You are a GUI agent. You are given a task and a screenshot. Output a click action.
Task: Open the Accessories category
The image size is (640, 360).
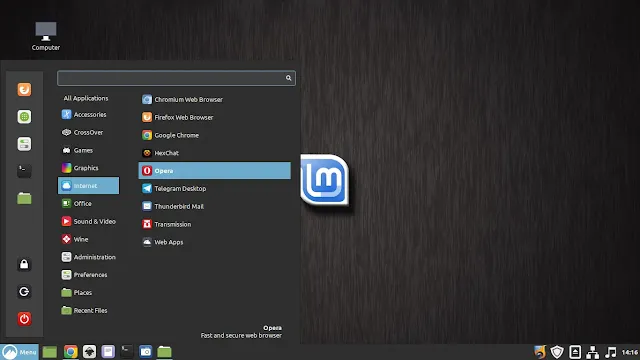pos(88,115)
